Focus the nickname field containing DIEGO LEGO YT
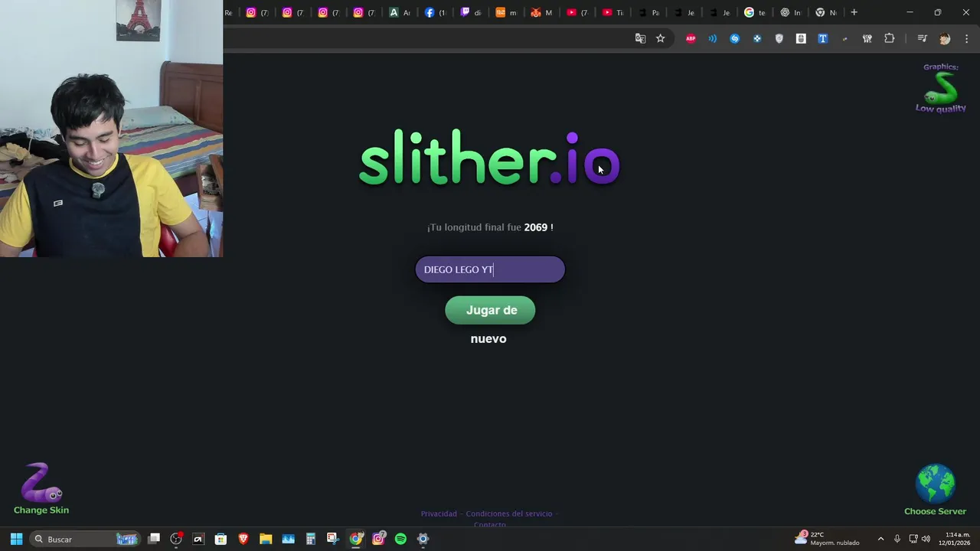The width and height of the screenshot is (980, 551). 490,269
